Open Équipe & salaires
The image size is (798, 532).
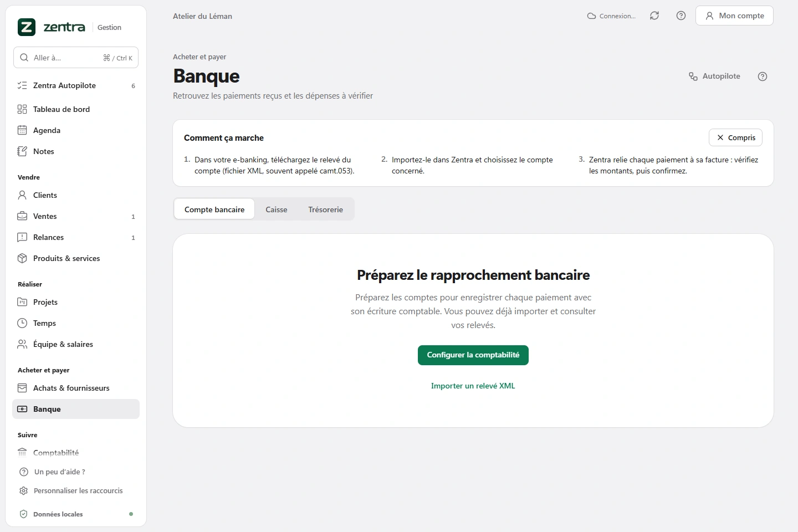(76, 344)
